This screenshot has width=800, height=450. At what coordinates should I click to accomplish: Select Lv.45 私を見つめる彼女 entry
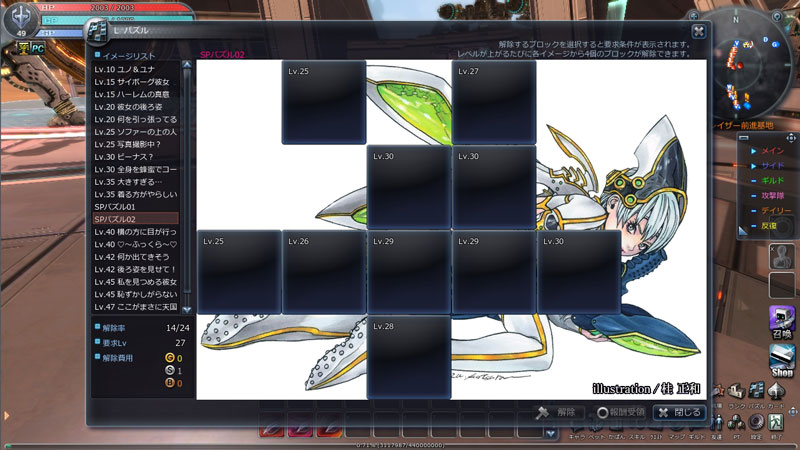tap(136, 282)
